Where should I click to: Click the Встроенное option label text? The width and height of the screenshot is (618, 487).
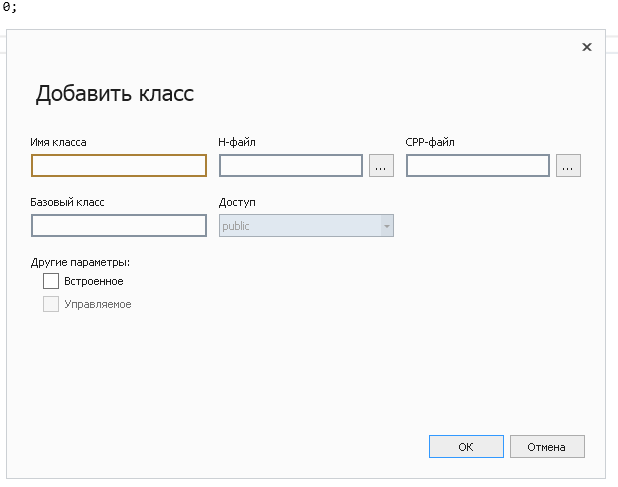(94, 281)
